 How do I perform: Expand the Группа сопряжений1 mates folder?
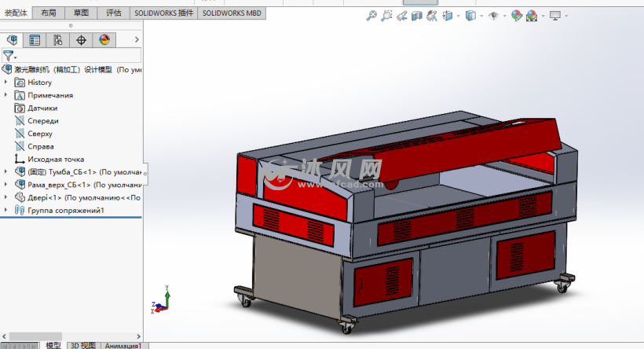click(6, 210)
